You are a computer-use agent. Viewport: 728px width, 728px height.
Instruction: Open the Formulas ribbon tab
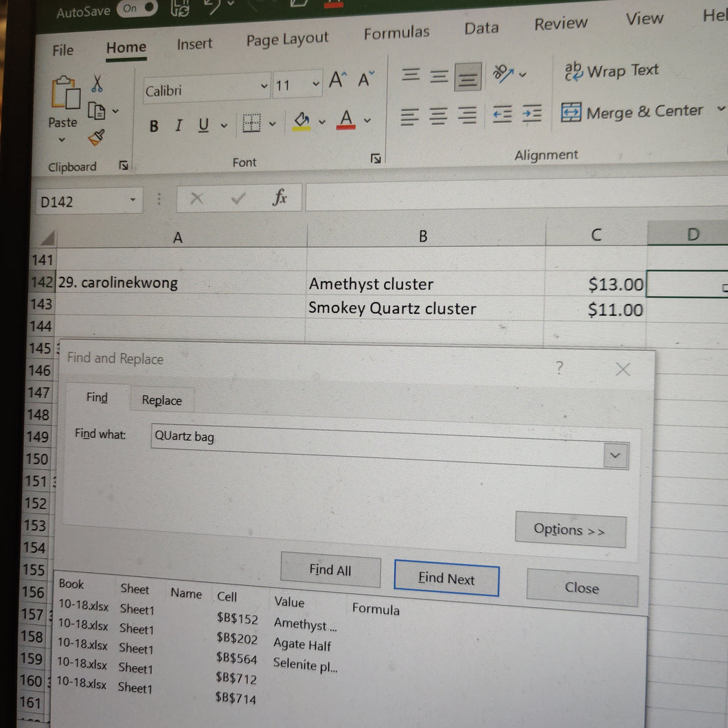396,33
